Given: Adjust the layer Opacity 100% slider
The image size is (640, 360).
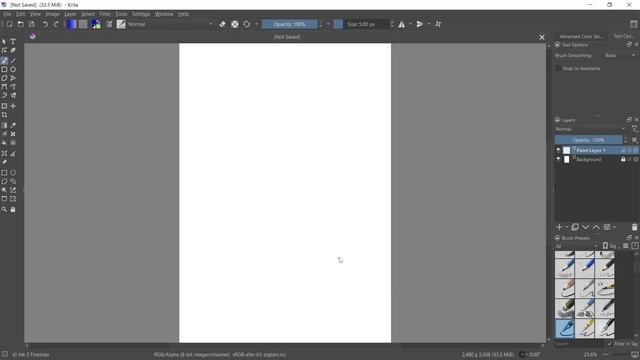Looking at the screenshot, I should (x=588, y=140).
